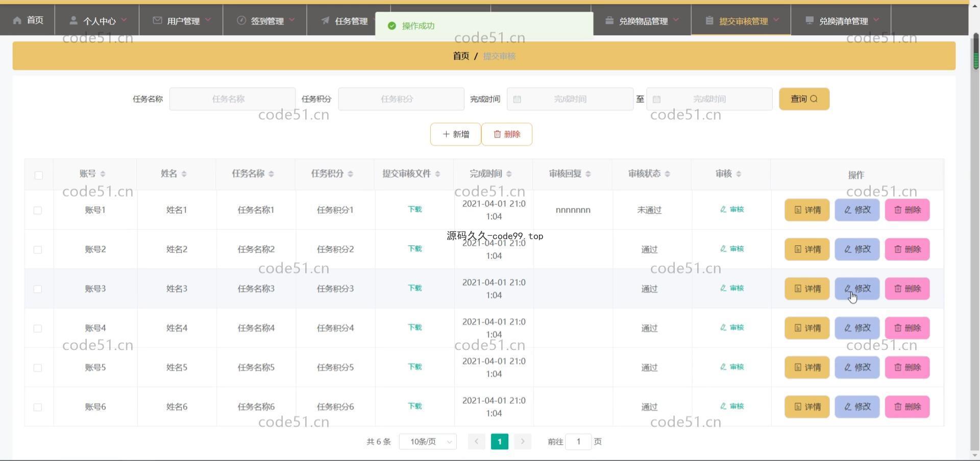
Task: Check the row checkbox for 账号4
Action: (x=38, y=328)
